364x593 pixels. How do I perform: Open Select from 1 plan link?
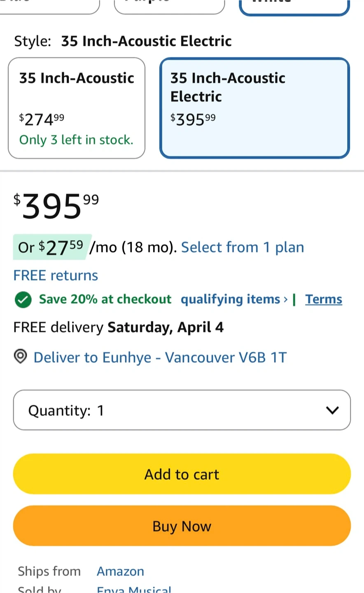(x=243, y=247)
